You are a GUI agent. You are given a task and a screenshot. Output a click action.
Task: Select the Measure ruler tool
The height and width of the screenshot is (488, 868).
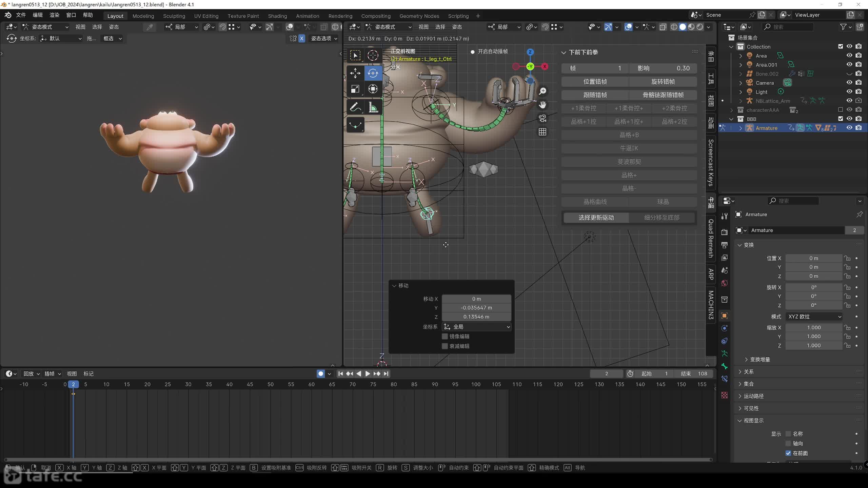pyautogui.click(x=373, y=107)
